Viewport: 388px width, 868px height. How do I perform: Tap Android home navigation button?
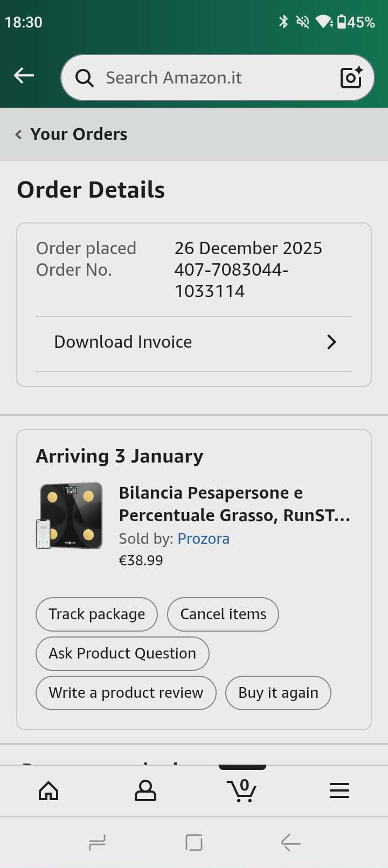tap(194, 843)
